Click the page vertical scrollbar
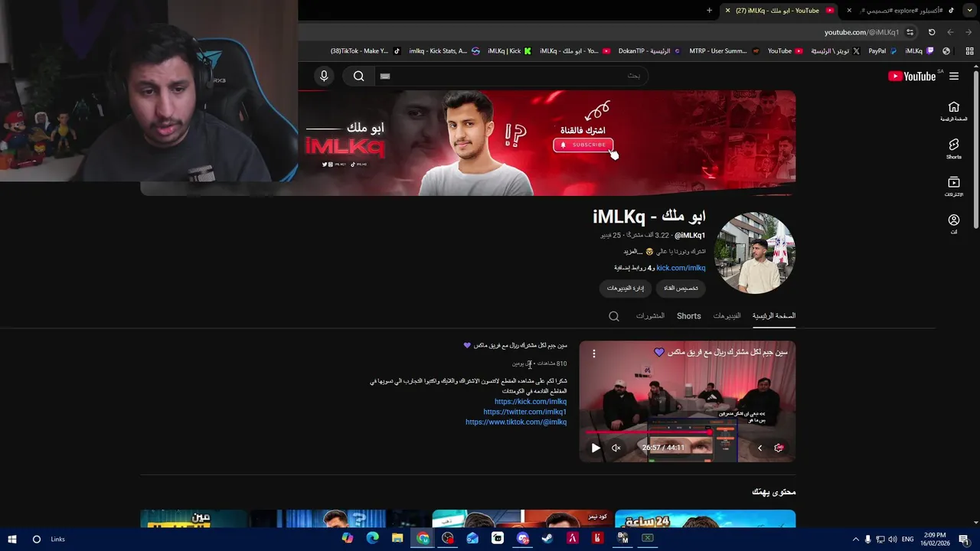 [x=976, y=149]
